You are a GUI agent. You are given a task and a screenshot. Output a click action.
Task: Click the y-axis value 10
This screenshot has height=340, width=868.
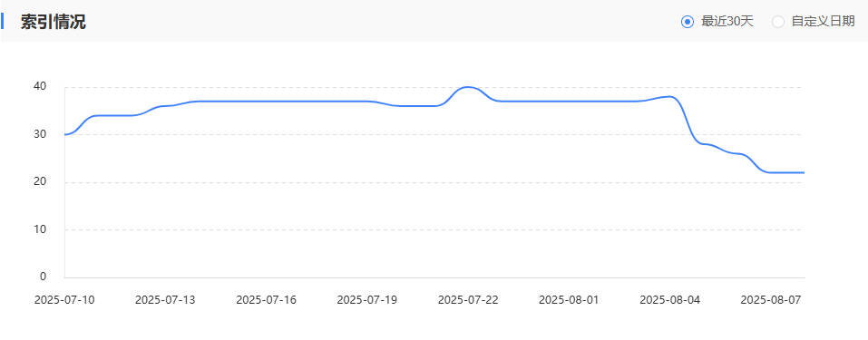click(x=39, y=229)
